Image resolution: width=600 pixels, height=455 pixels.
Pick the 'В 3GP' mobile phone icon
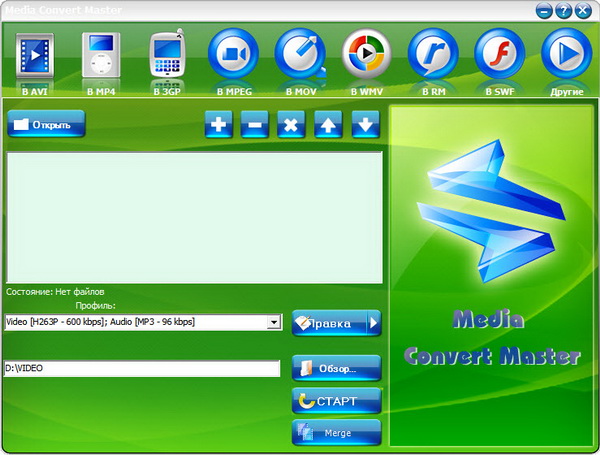click(167, 54)
